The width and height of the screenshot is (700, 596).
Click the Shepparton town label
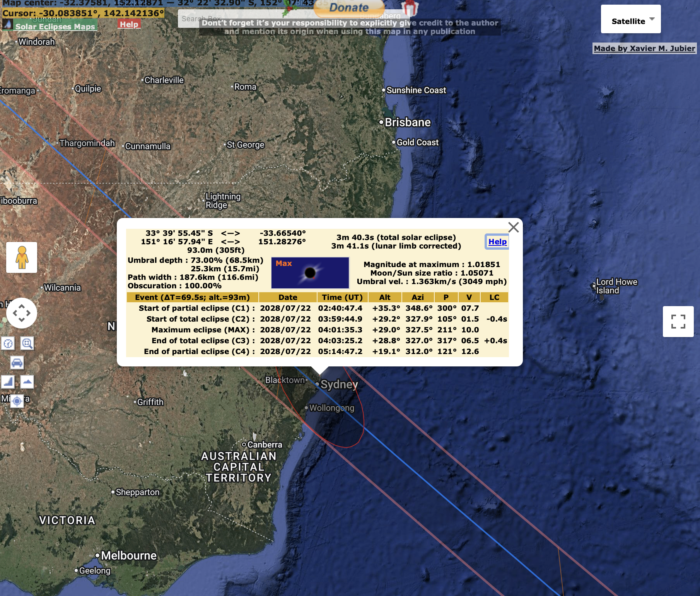tap(137, 492)
